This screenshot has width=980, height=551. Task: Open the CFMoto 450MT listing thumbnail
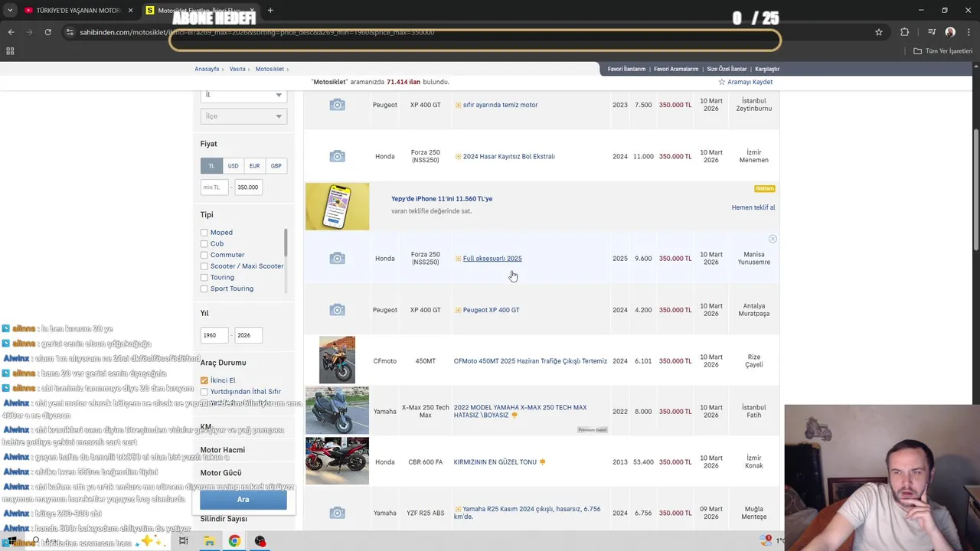(337, 360)
